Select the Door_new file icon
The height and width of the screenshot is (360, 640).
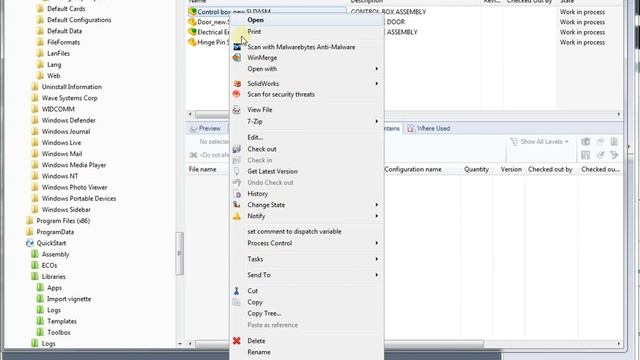[192, 22]
